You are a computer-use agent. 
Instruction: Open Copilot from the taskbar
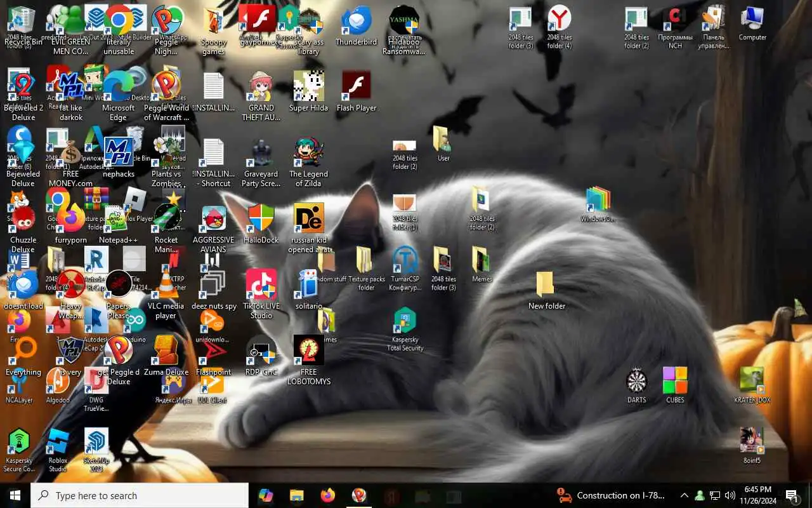(x=266, y=495)
